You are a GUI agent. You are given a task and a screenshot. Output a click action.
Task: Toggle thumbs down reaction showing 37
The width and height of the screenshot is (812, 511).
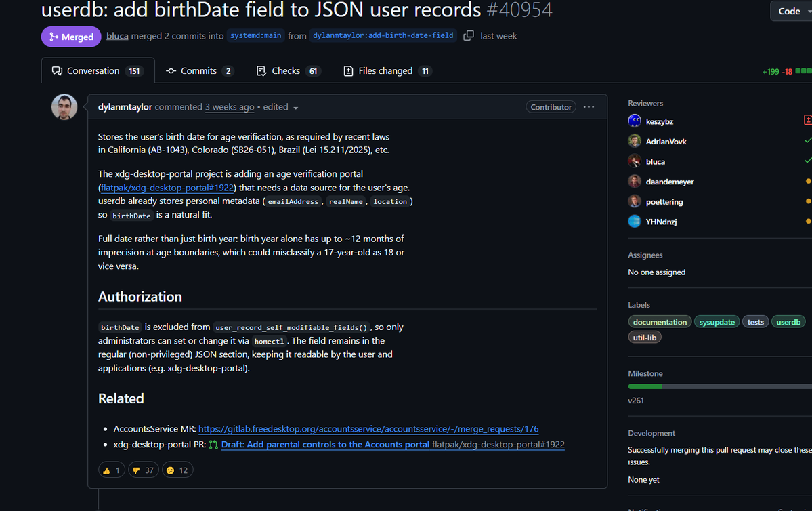click(143, 470)
